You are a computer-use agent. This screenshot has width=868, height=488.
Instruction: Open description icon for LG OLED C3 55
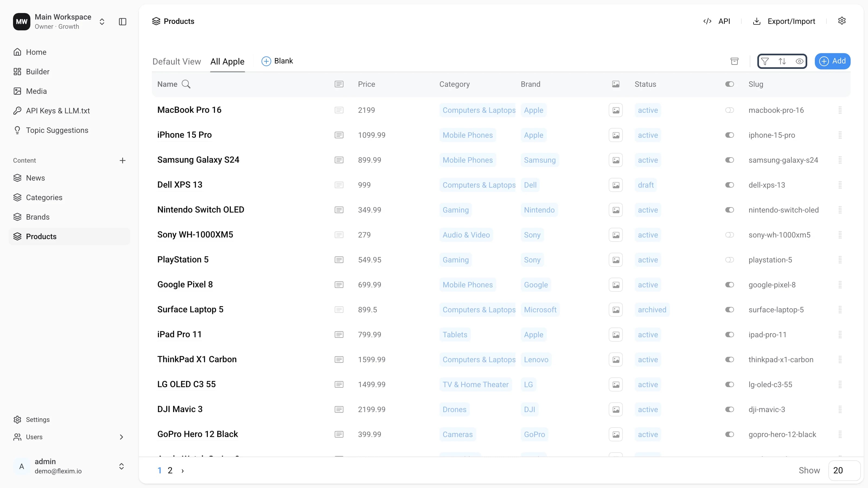pyautogui.click(x=339, y=384)
